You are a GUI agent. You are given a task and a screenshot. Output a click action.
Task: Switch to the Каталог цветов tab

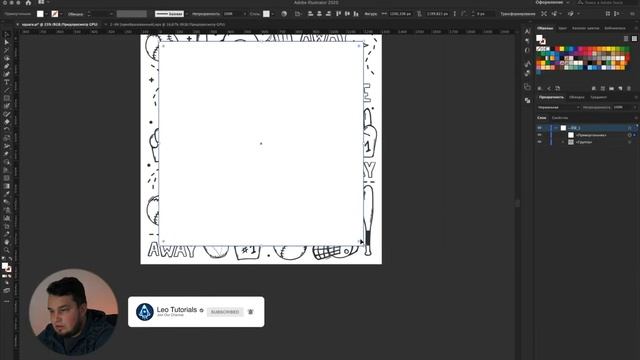(585, 28)
